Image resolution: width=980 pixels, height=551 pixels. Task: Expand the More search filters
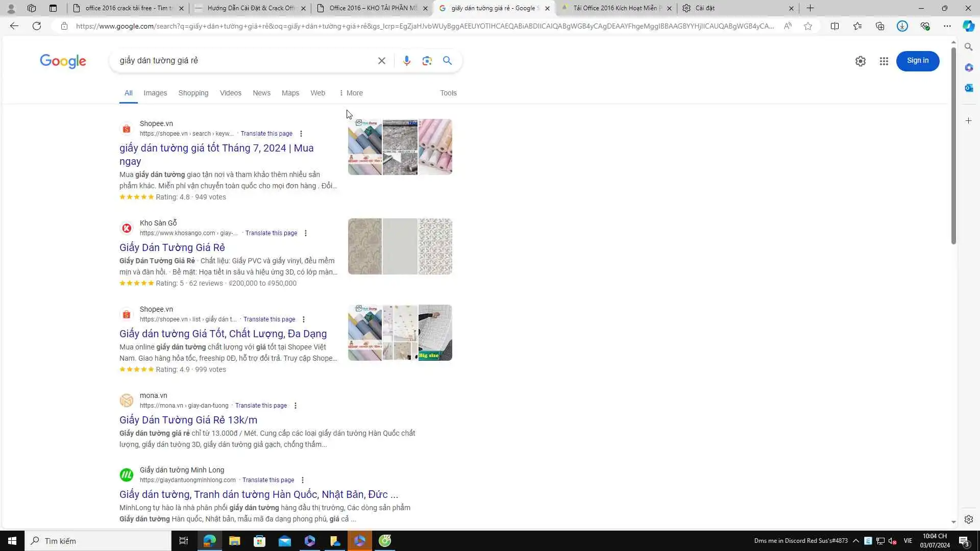351,93
